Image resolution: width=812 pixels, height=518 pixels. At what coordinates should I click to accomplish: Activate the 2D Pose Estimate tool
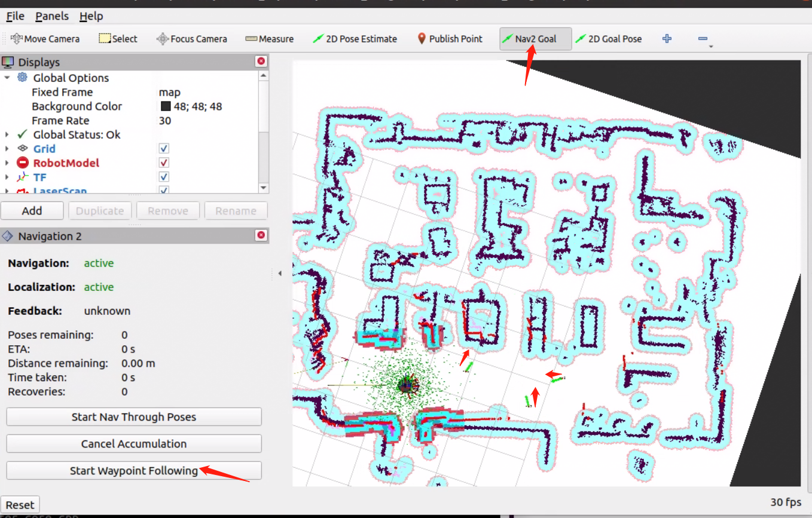click(x=355, y=39)
